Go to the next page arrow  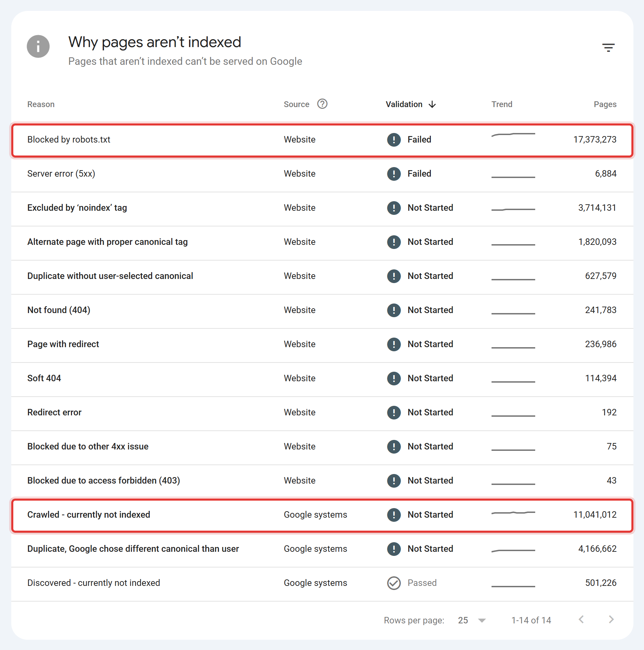coord(611,619)
